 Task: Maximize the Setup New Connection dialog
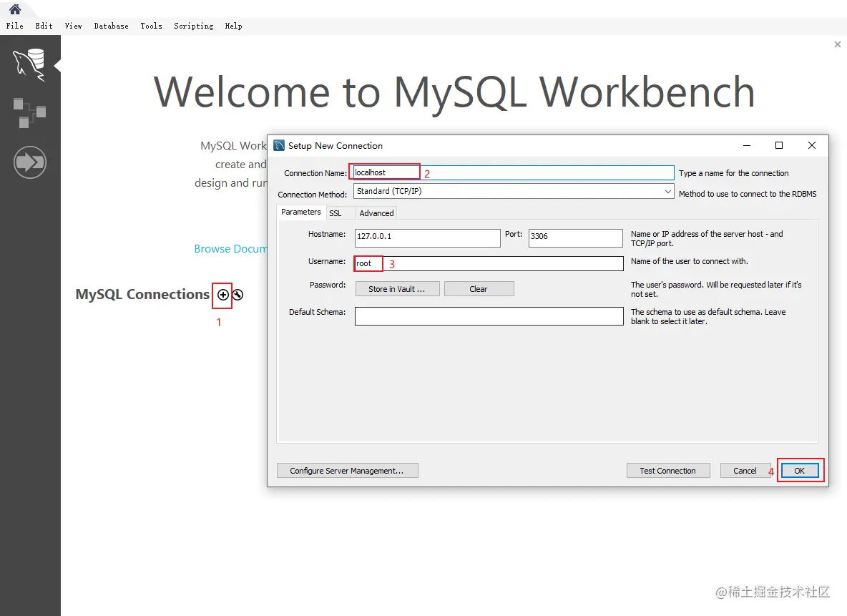[779, 145]
